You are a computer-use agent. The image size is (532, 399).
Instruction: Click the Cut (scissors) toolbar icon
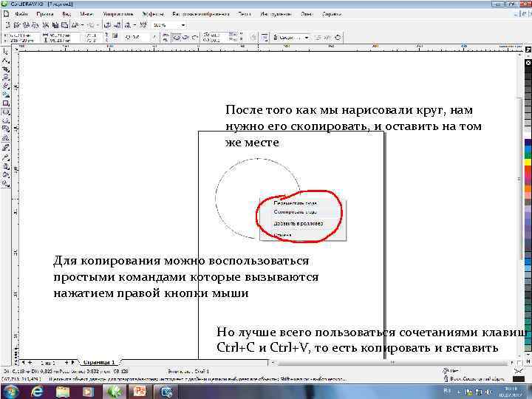tap(46, 25)
